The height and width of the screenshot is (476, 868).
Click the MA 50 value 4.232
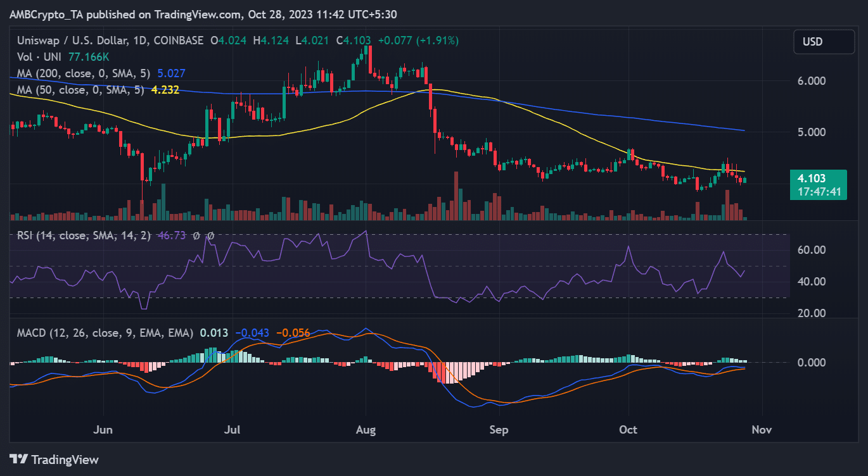pos(165,90)
